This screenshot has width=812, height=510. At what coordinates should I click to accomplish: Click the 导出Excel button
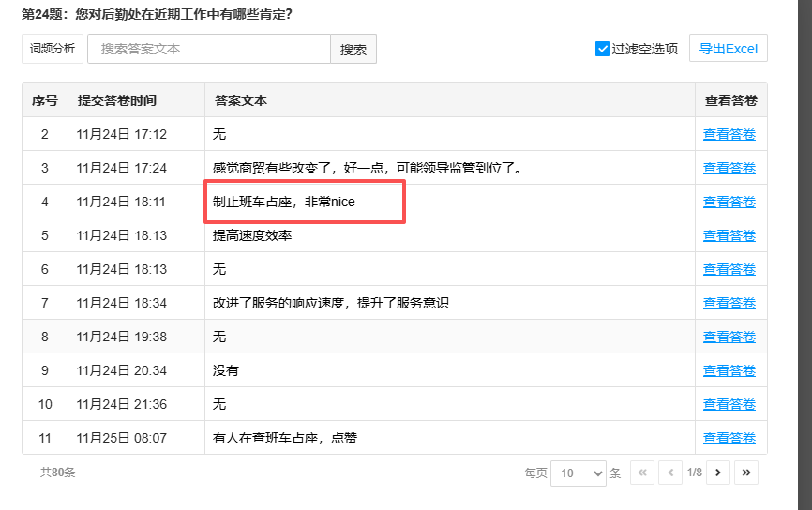pos(728,49)
